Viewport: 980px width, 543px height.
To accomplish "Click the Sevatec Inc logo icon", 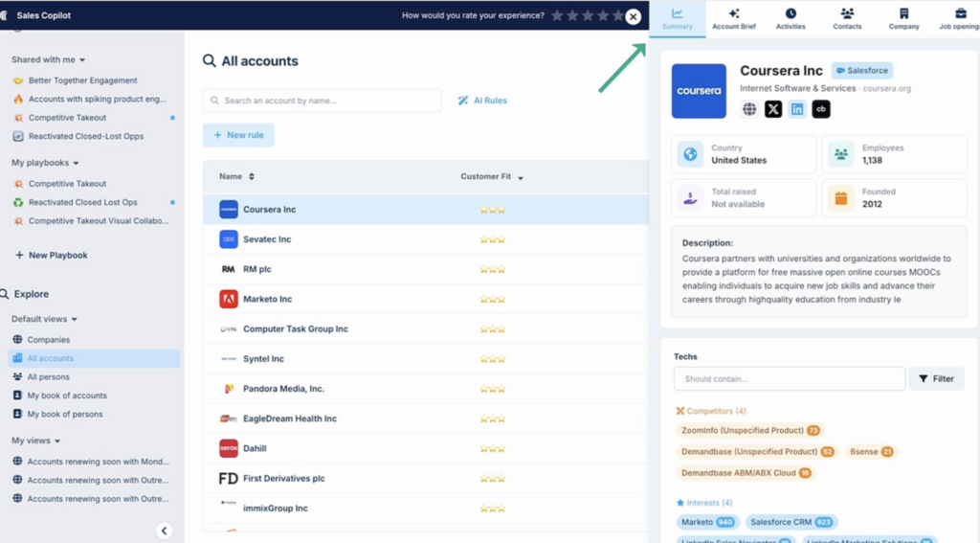I will coord(229,239).
